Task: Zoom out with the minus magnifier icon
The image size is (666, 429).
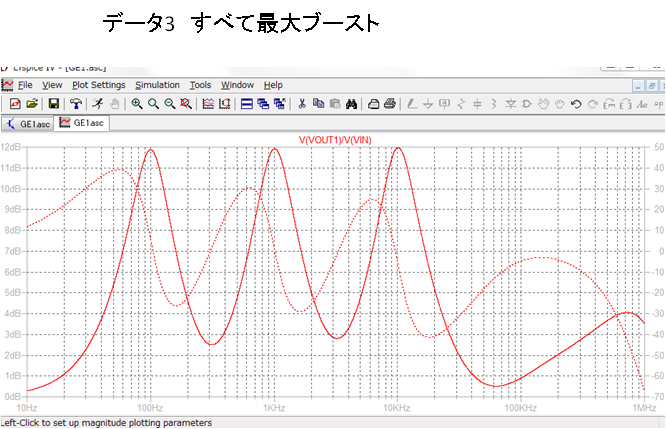Action: [x=169, y=104]
